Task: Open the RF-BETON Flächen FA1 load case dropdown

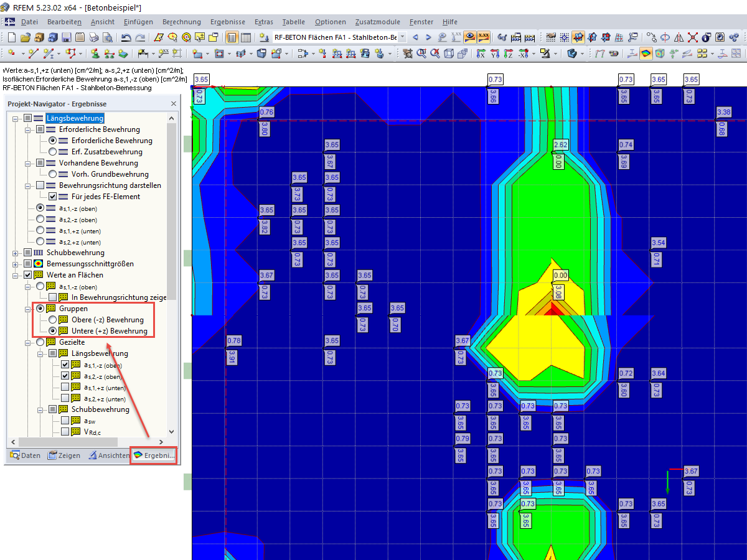Action: [402, 37]
